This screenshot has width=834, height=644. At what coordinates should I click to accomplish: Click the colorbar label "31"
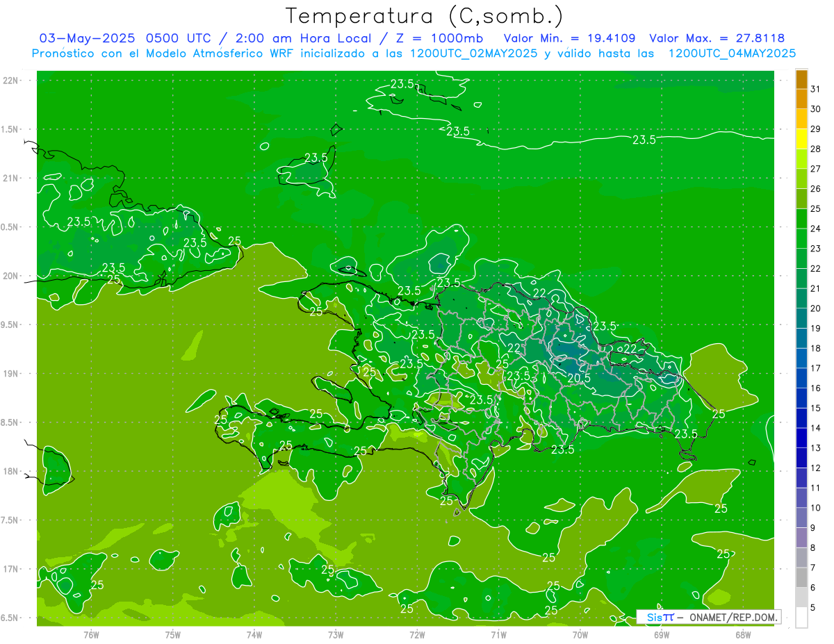click(815, 89)
